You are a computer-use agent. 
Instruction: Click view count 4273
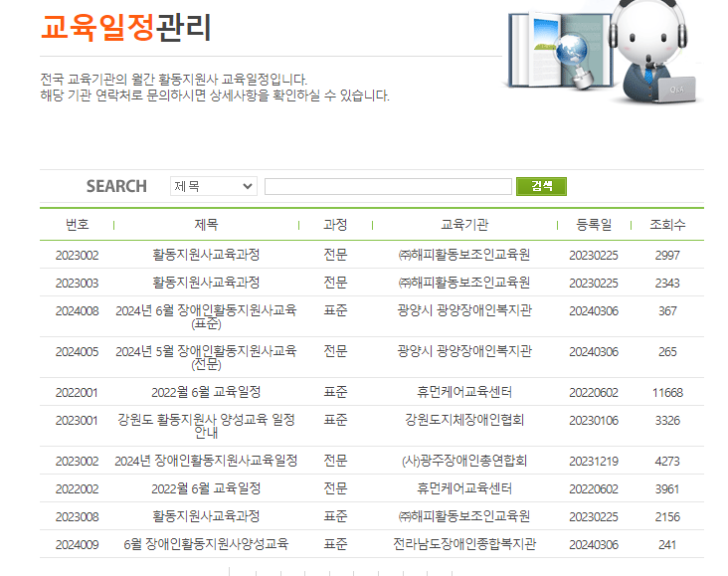[x=667, y=462]
